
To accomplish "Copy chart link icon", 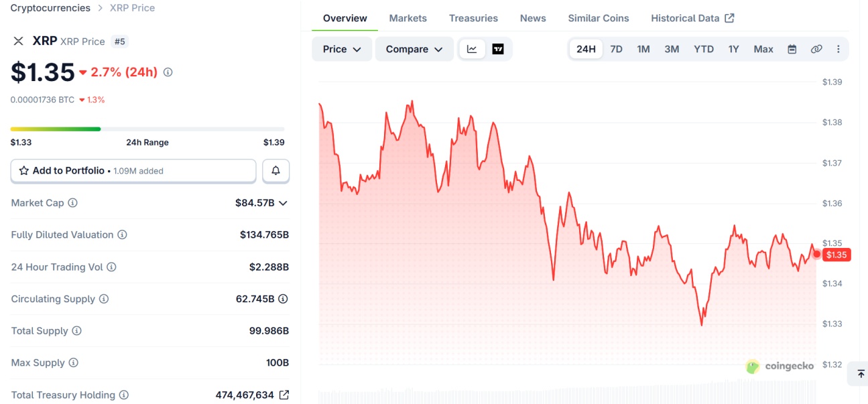I will (x=816, y=49).
